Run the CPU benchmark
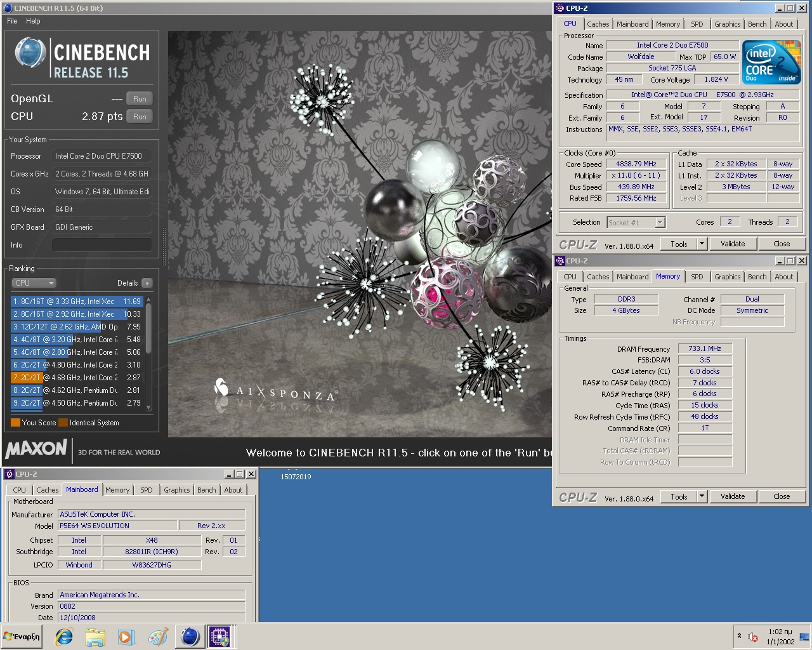Image resolution: width=812 pixels, height=650 pixels. tap(140, 117)
